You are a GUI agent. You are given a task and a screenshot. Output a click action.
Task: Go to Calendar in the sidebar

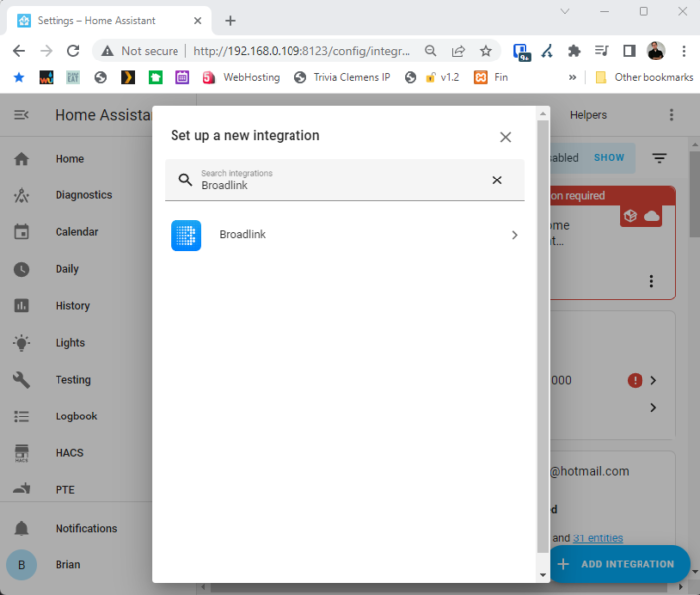(76, 232)
